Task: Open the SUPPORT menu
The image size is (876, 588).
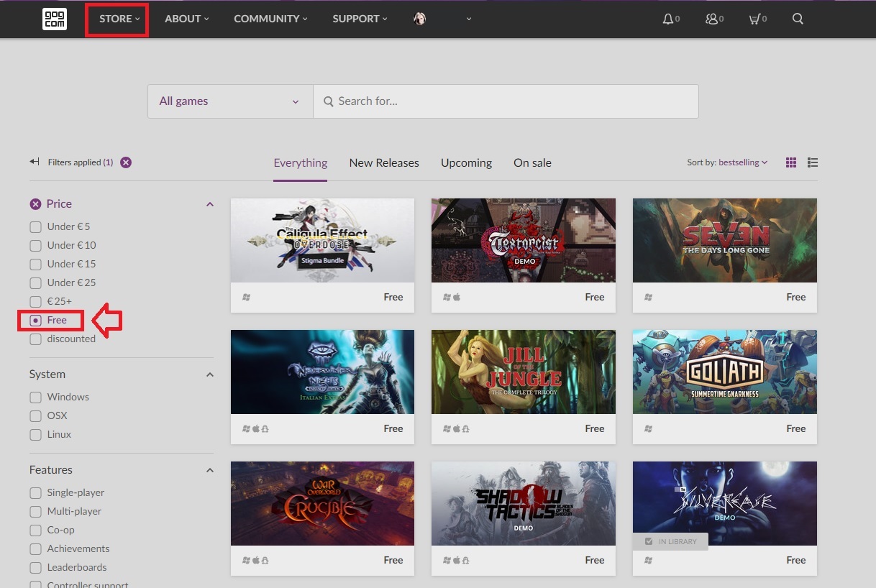Action: click(360, 19)
